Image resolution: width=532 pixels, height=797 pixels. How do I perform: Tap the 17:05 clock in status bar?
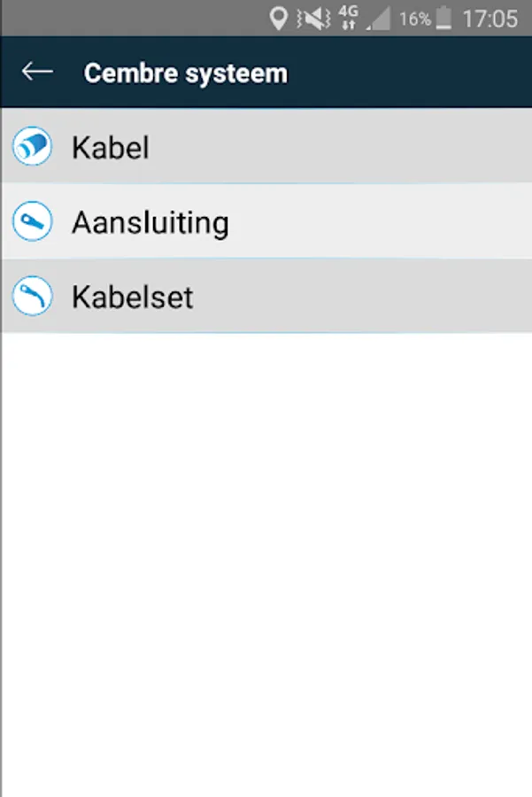[x=490, y=19]
